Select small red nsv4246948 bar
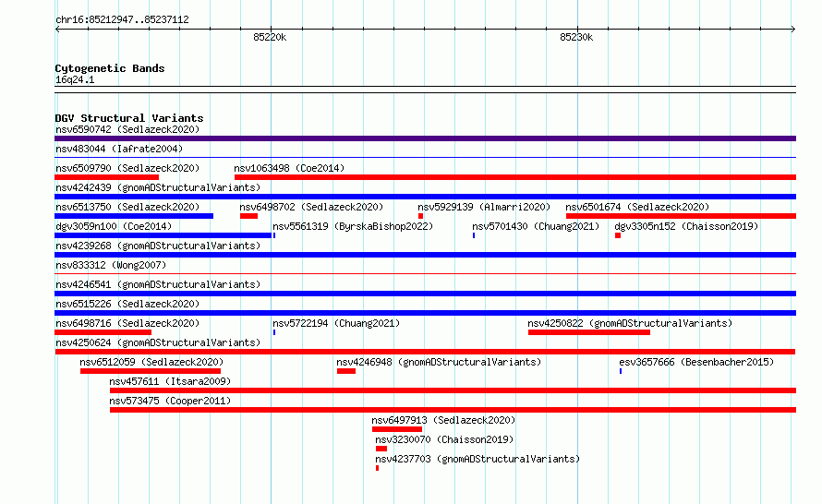Image resolution: width=822 pixels, height=504 pixels. (346, 371)
